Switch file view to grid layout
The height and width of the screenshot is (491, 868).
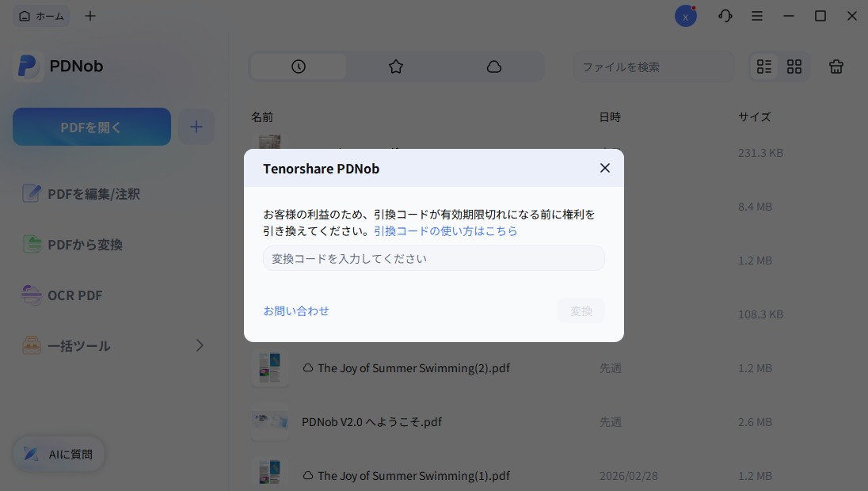[x=794, y=67]
